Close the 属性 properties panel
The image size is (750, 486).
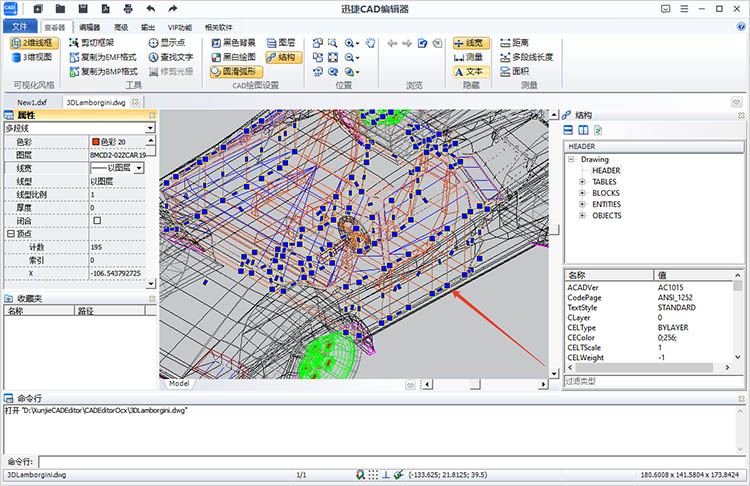(152, 115)
